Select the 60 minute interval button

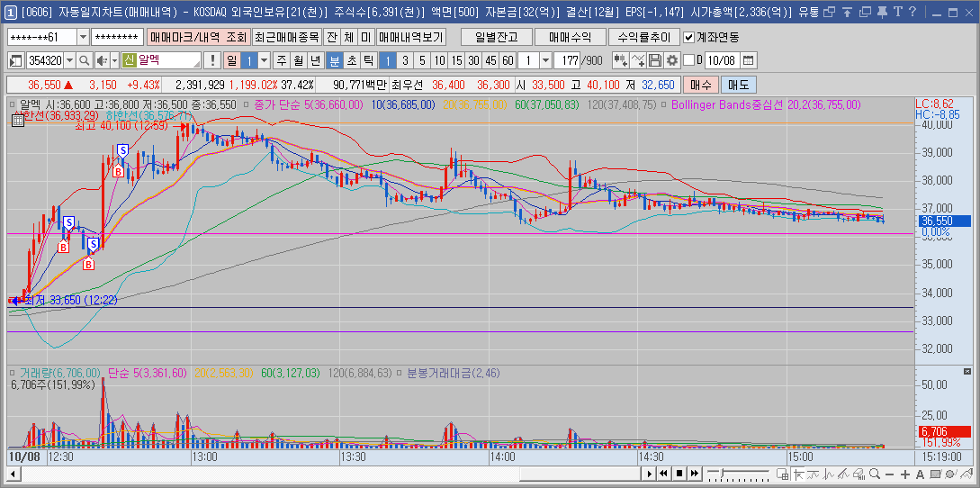coord(508,60)
